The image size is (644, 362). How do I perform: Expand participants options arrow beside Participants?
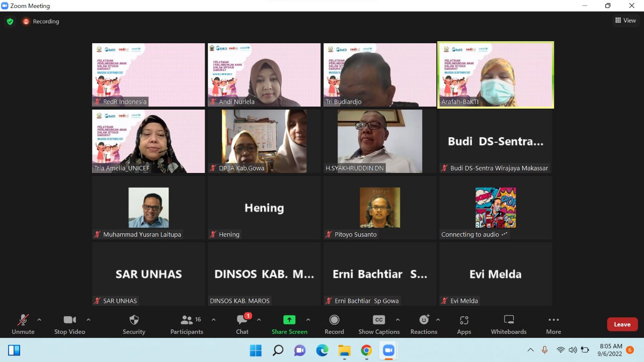213,320
